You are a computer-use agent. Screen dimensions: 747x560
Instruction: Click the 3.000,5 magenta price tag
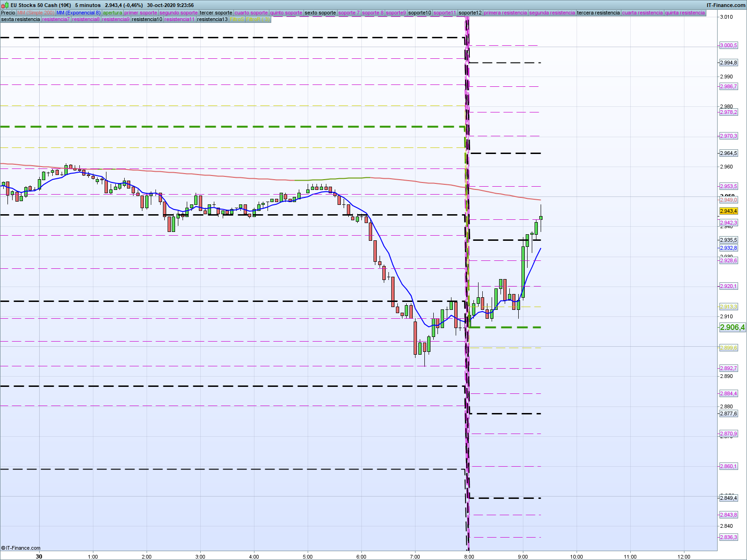[x=728, y=45]
